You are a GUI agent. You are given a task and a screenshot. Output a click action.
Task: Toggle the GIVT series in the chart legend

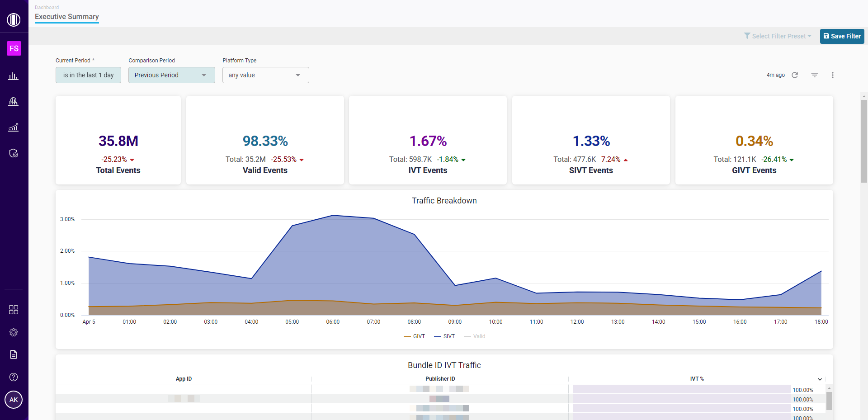coord(414,336)
